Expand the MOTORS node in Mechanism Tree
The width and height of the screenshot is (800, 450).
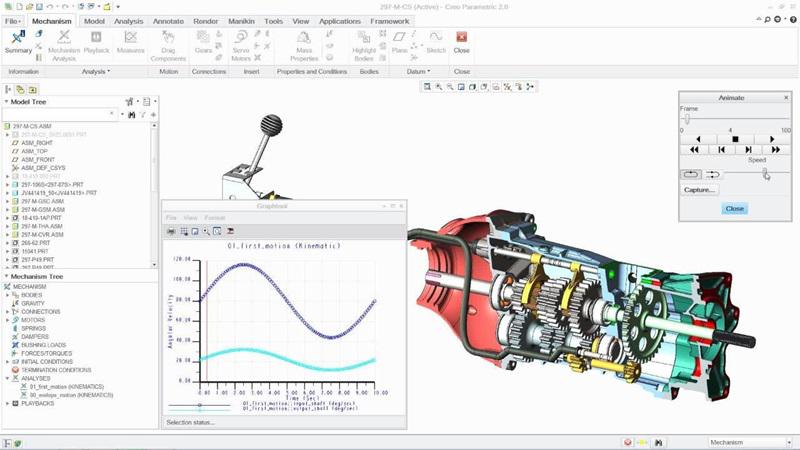coord(8,319)
